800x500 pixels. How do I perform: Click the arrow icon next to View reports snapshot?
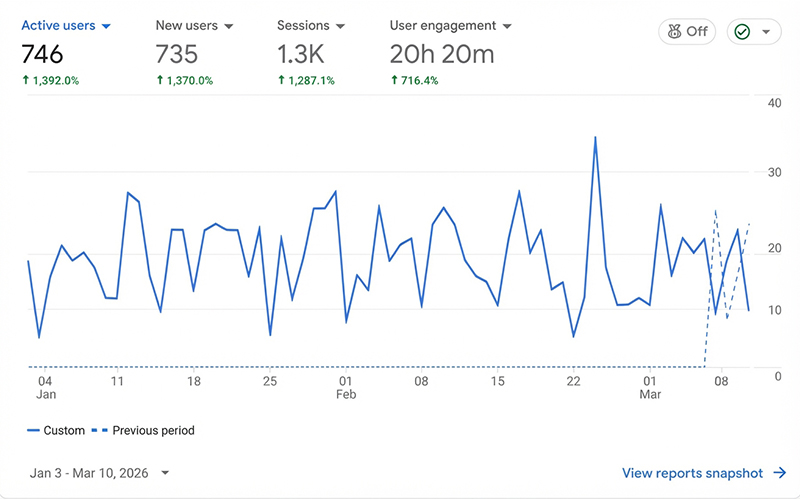click(780, 473)
